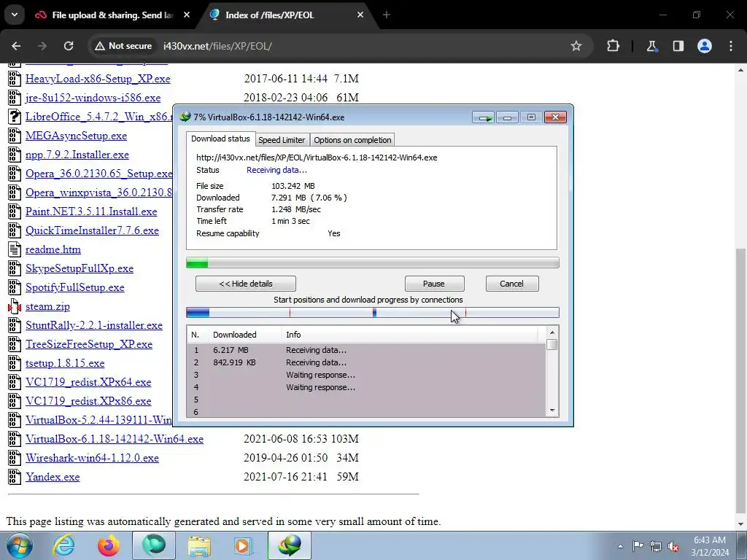Click scroll-up arrow in connections list
Image resolution: width=747 pixels, height=560 pixels.
pyautogui.click(x=552, y=332)
